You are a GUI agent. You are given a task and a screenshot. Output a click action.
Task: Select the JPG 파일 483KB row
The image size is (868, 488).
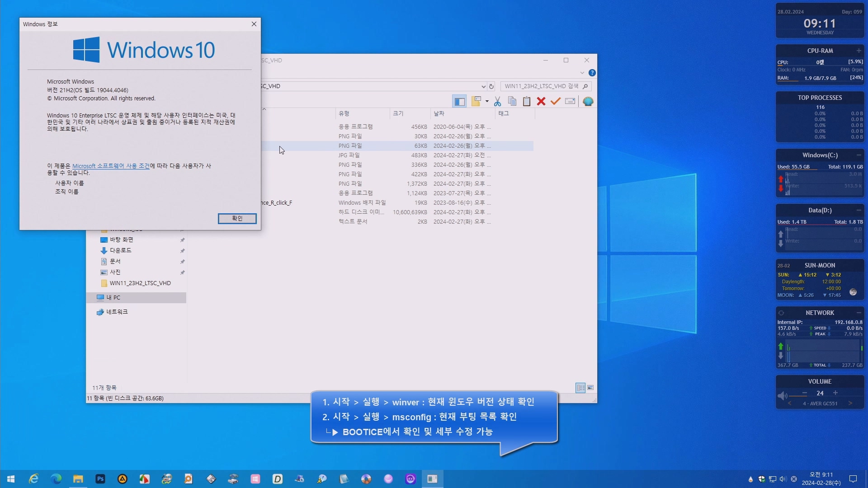click(x=398, y=155)
